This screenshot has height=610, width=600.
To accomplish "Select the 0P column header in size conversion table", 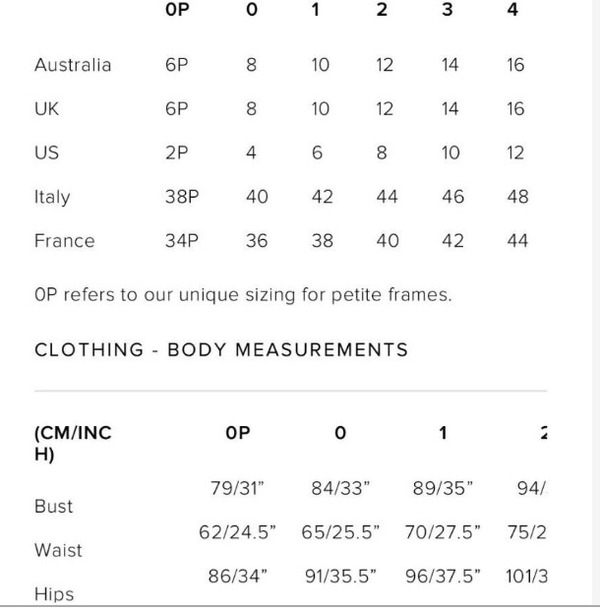I will [177, 9].
